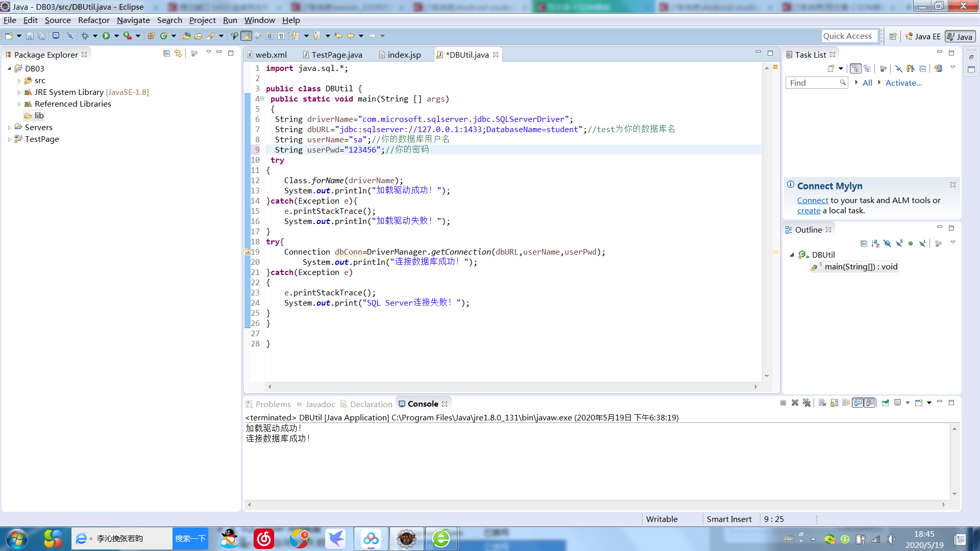Viewport: 980px width, 551px height.
Task: Save all modified editors
Action: click(x=42, y=36)
